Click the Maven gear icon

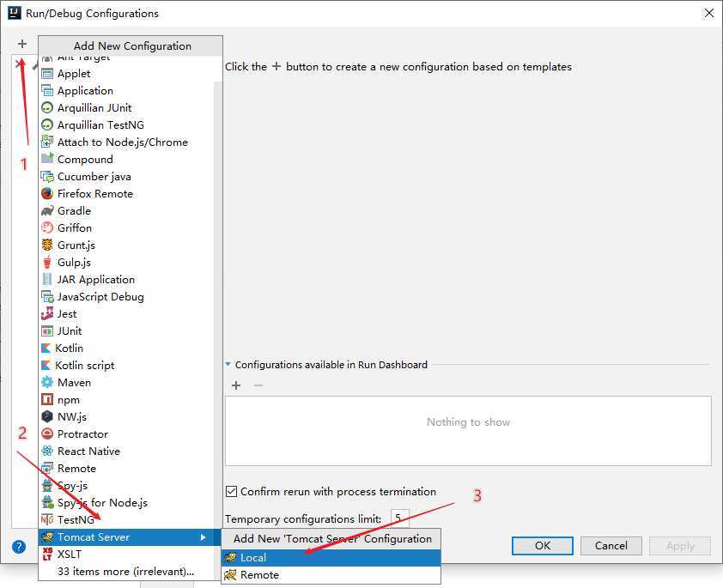47,383
